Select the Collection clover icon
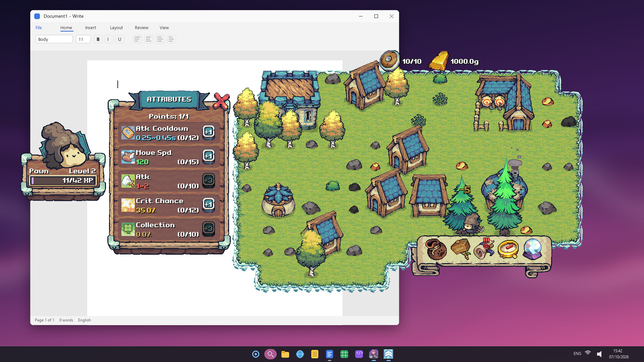This screenshot has height=362, width=644. 128,229
